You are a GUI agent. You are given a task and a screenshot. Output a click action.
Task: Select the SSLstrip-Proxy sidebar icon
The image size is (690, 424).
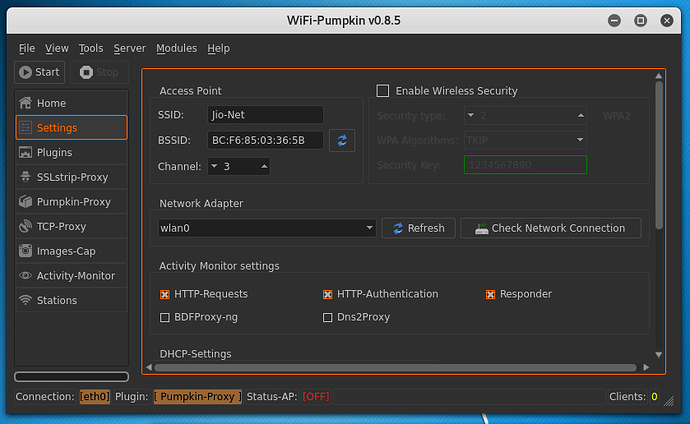pos(25,177)
